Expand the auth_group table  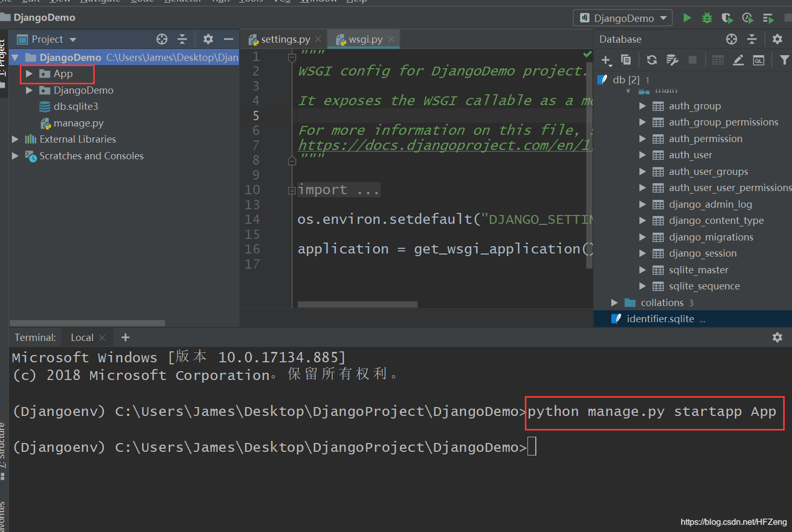click(x=643, y=106)
